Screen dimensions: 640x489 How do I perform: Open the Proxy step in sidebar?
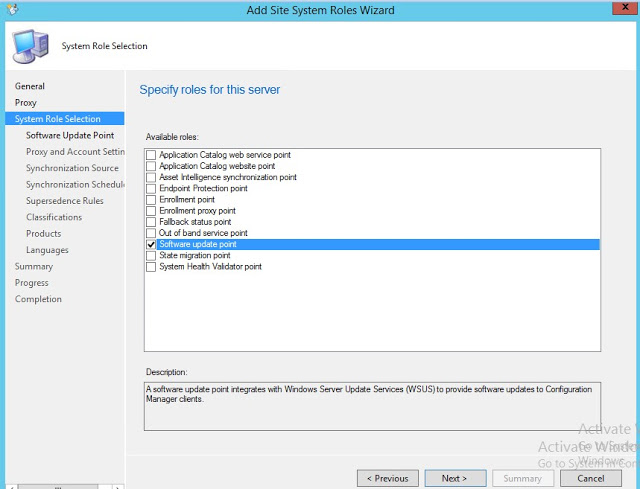26,103
